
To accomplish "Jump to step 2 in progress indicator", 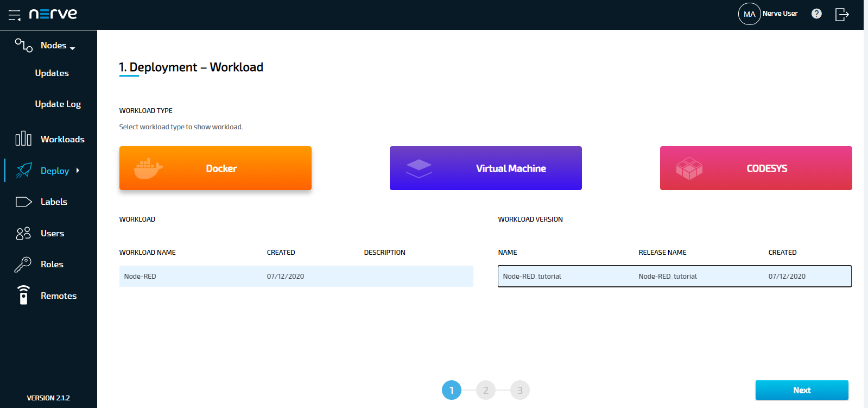I will click(x=485, y=390).
